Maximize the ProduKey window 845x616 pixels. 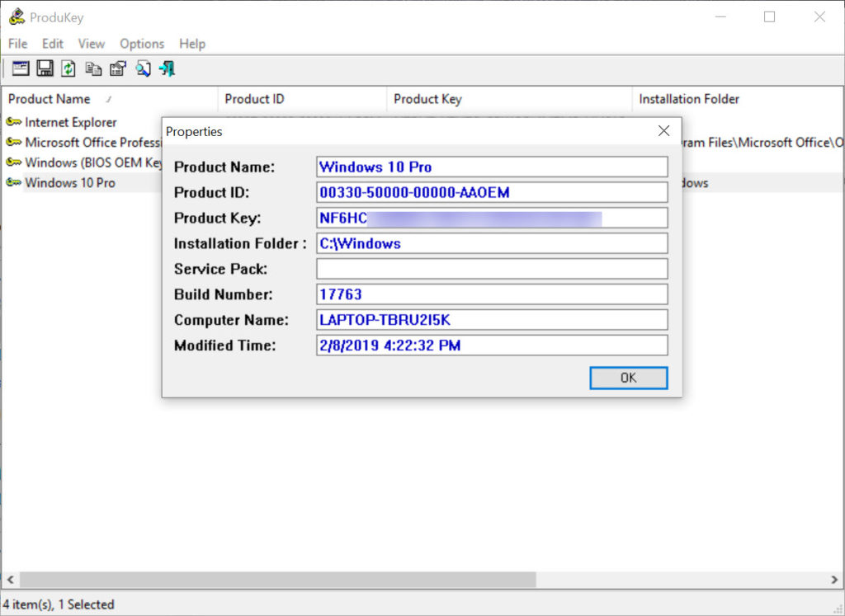770,16
